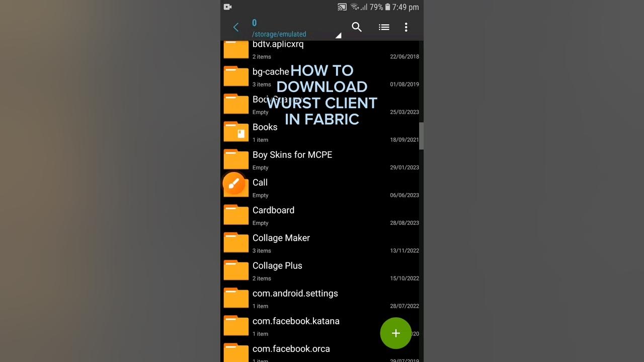Open com.android.settings folder icon

pos(236,297)
